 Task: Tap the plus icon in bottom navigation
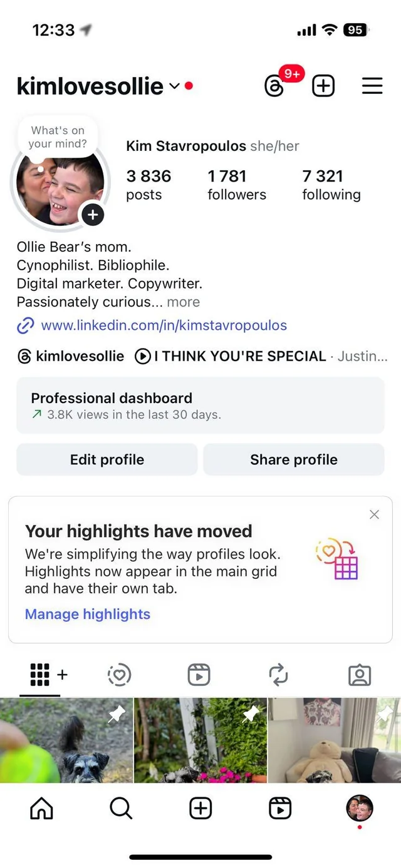[200, 809]
